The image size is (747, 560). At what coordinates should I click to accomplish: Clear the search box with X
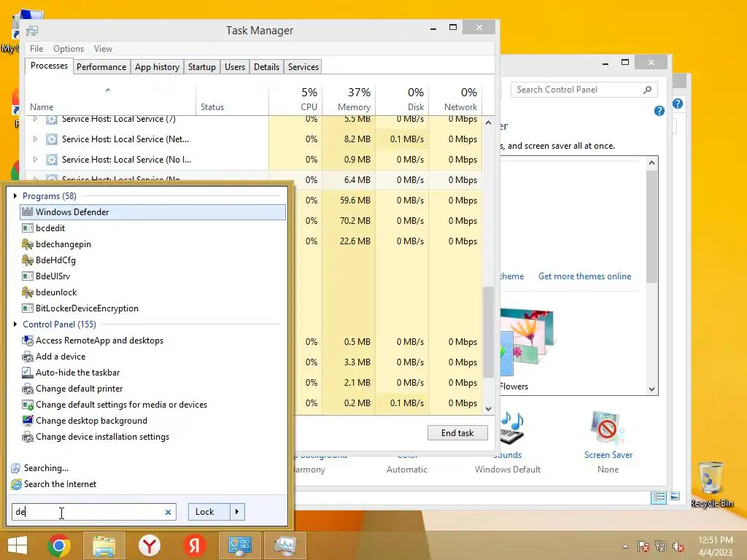pos(168,513)
